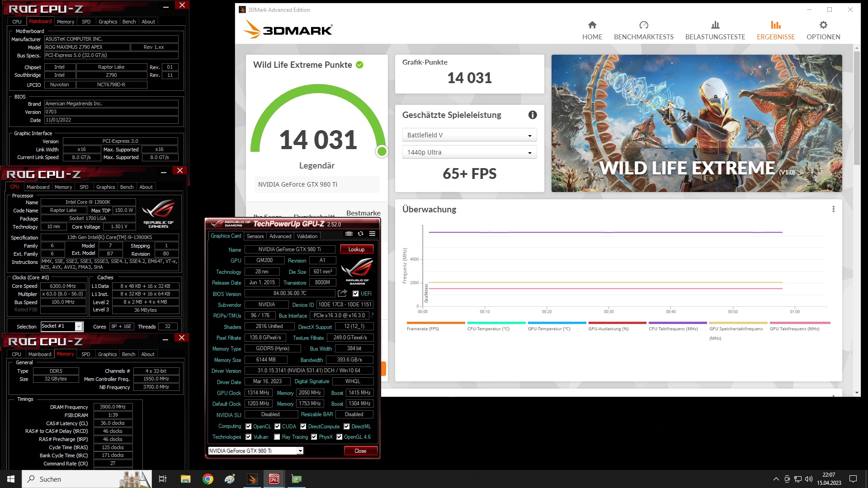The image size is (868, 488).
Task: Open 3DMark OPTIONEN settings
Action: pos(823,30)
